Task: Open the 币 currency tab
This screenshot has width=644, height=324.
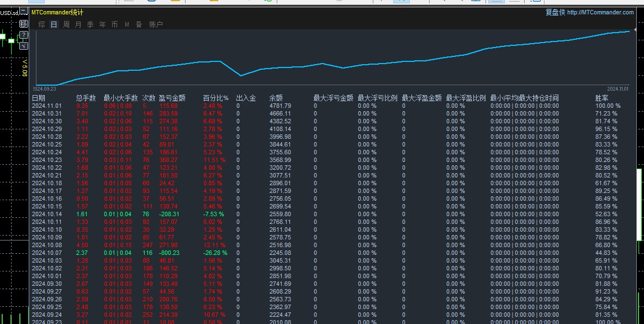Action: [x=114, y=25]
